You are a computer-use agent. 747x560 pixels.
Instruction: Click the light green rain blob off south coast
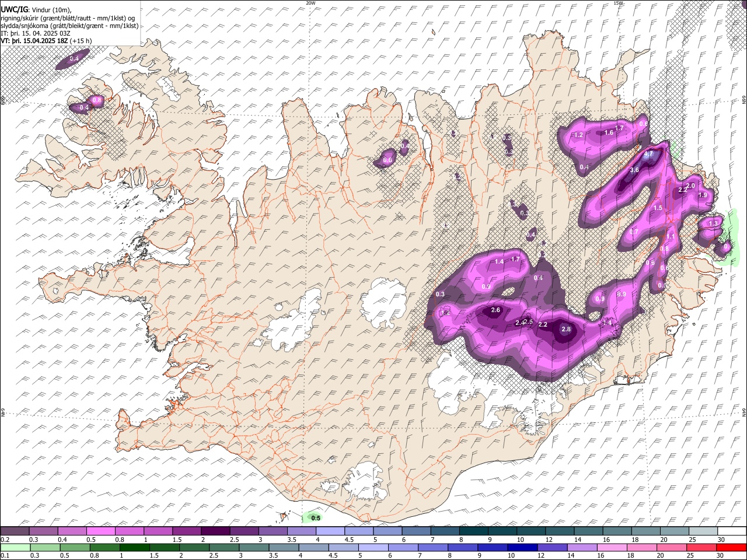(x=313, y=517)
